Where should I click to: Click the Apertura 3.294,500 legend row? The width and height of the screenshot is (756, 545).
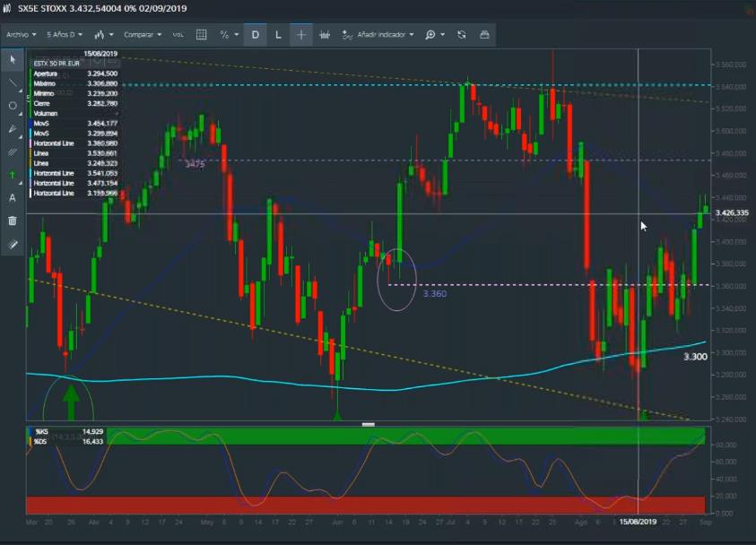click(x=74, y=74)
